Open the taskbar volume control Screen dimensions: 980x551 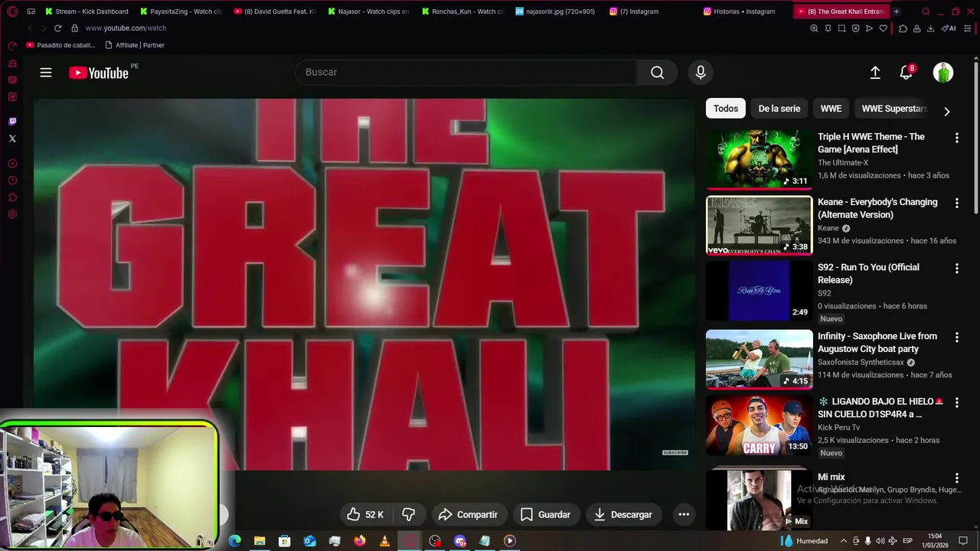click(880, 541)
